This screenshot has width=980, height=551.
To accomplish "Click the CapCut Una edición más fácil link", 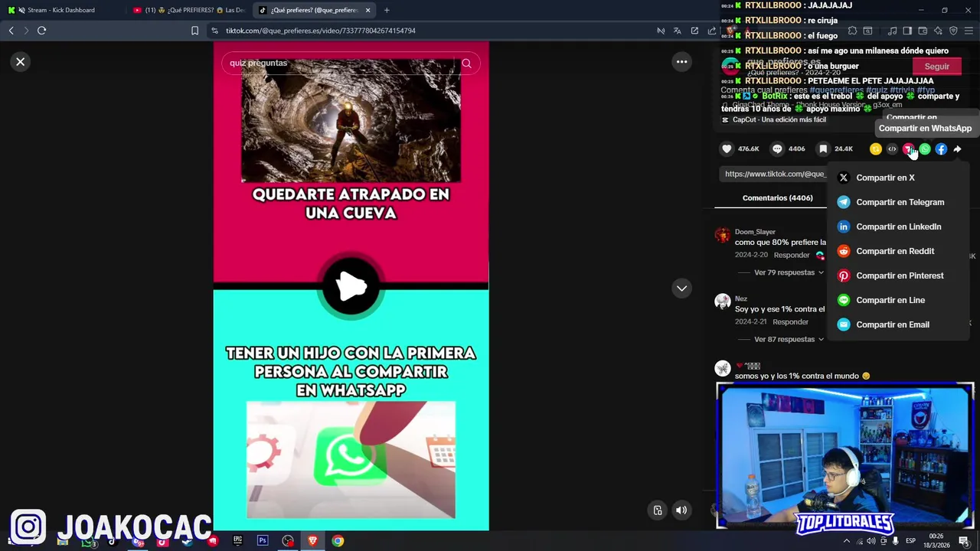I will click(774, 120).
